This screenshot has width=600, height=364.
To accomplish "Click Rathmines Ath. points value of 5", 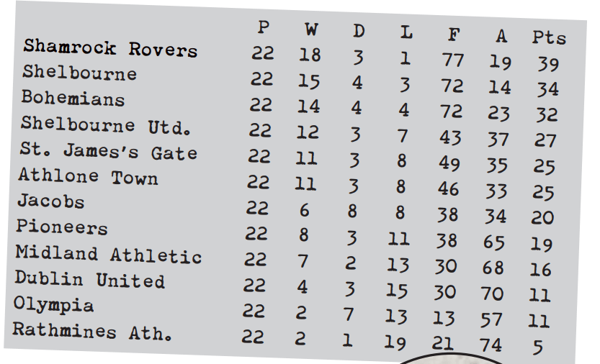I will tap(537, 348).
